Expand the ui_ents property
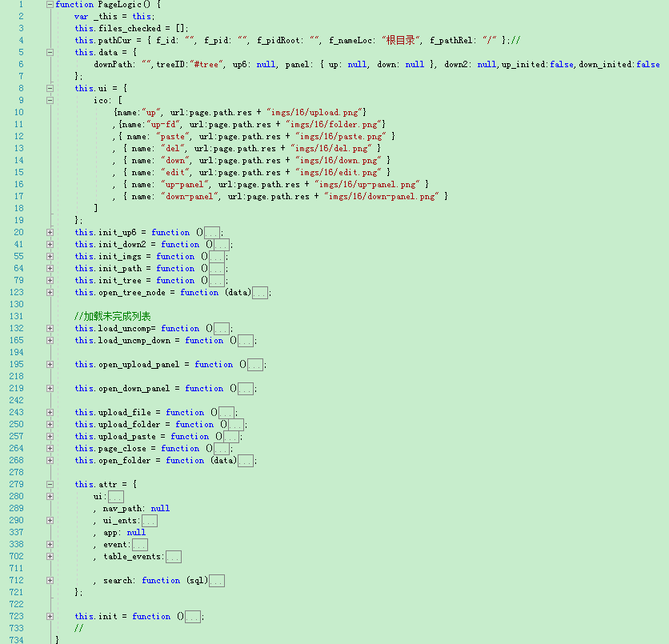This screenshot has width=669, height=644. (50, 520)
